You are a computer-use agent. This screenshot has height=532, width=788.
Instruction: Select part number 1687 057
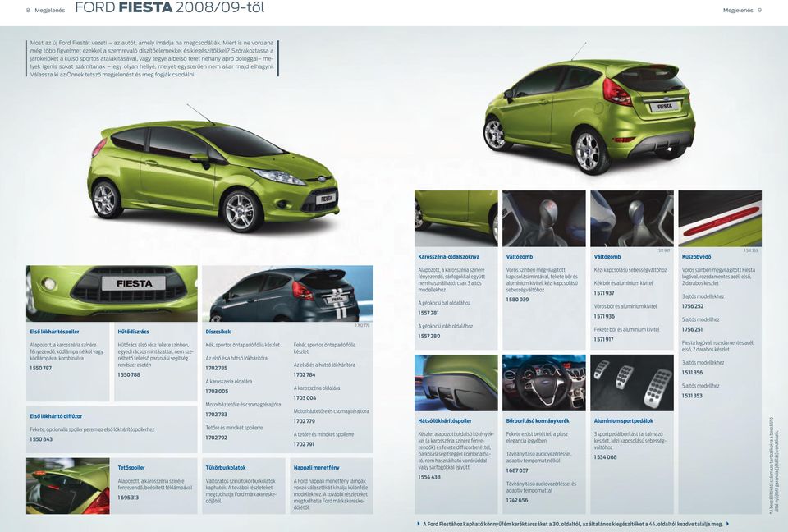click(x=517, y=470)
